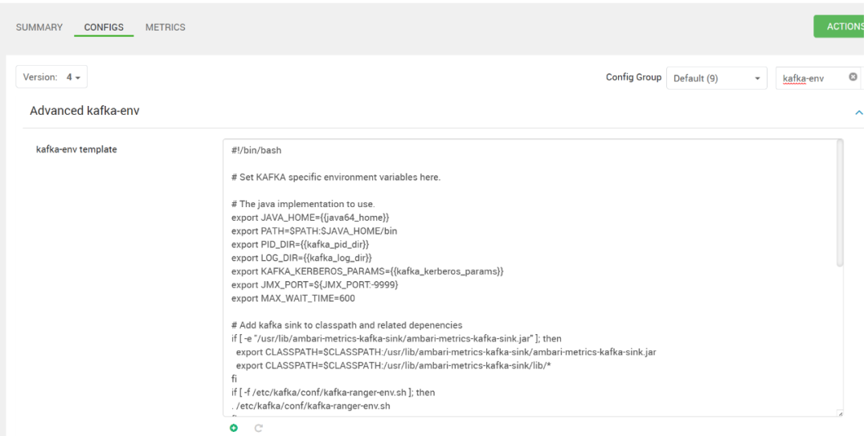This screenshot has height=436, width=868.
Task: Place cursor on the export JMX_PORT line
Action: pyautogui.click(x=315, y=284)
